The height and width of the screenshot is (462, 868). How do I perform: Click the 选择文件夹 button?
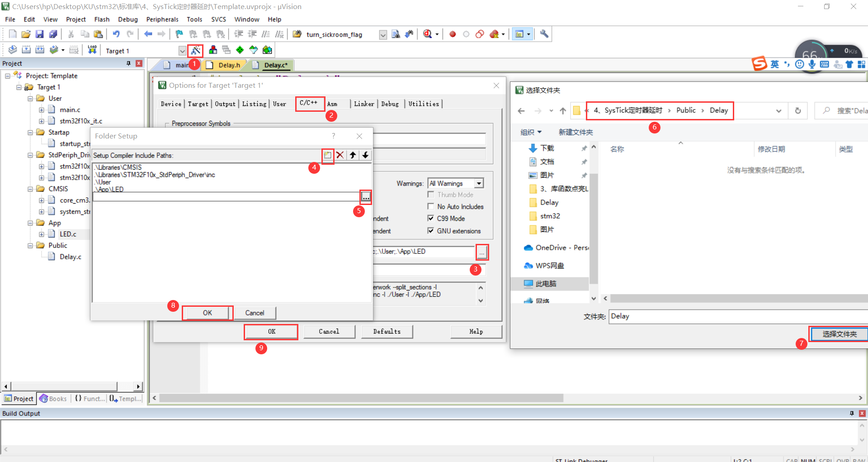coord(840,334)
